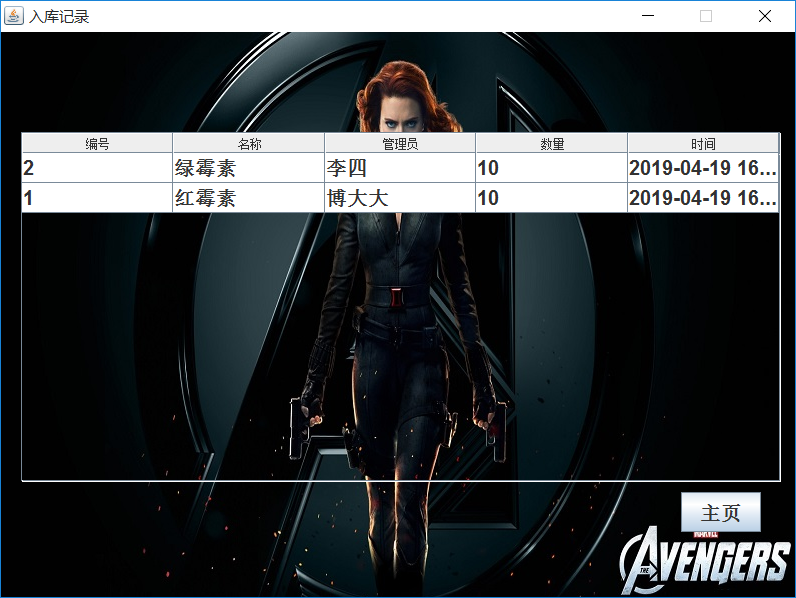Screen dimensions: 796x598
Task: Select the time cell in the 博大大 row
Action: (703, 197)
